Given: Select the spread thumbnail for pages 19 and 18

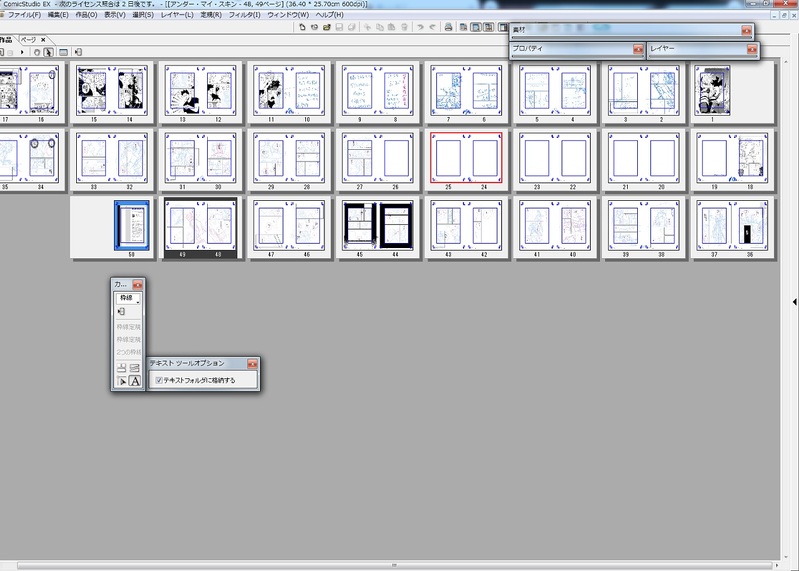Looking at the screenshot, I should click(732, 160).
